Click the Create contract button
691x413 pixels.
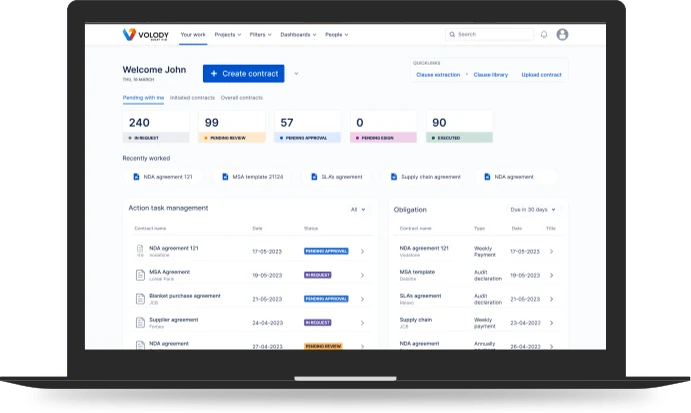[243, 74]
